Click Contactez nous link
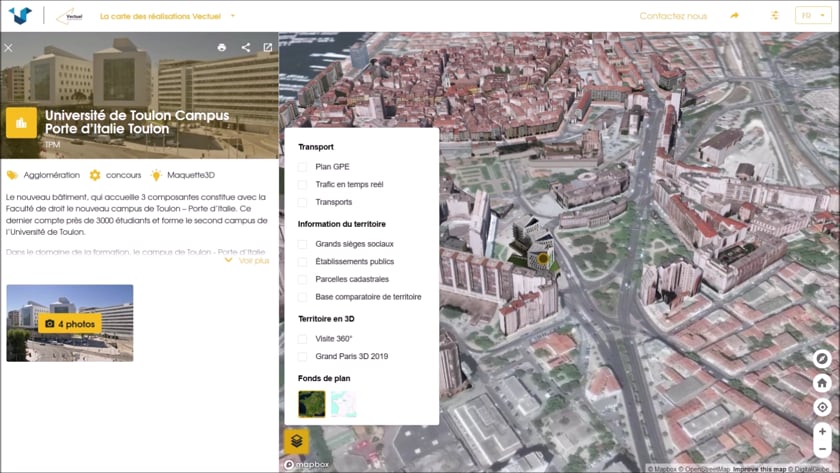 [x=673, y=16]
